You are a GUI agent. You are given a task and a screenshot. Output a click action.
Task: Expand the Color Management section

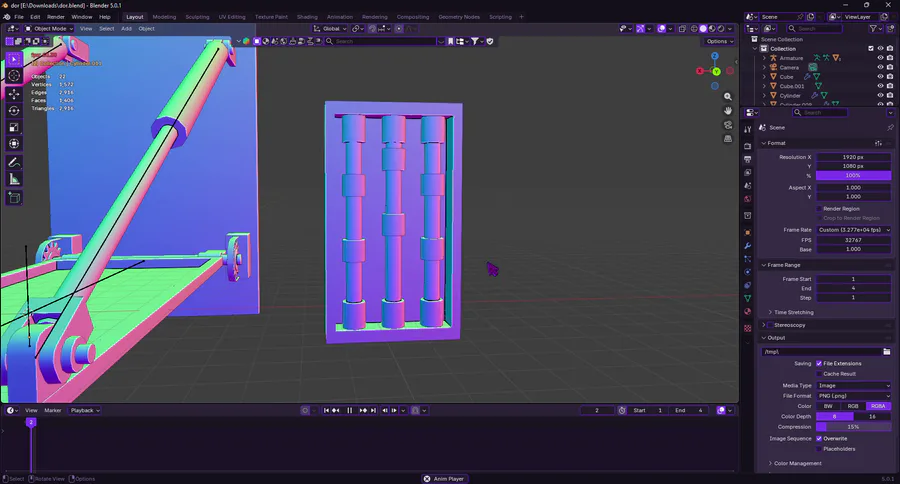click(x=794, y=463)
